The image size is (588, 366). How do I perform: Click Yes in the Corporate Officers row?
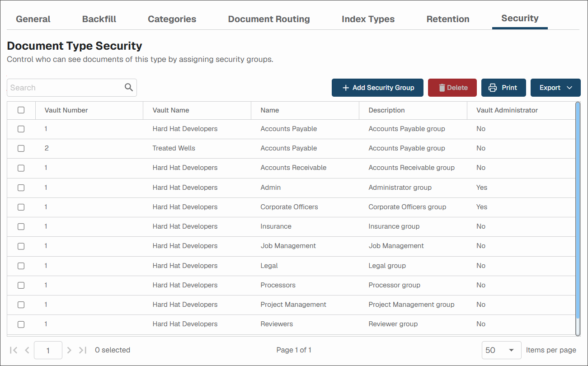tap(482, 207)
